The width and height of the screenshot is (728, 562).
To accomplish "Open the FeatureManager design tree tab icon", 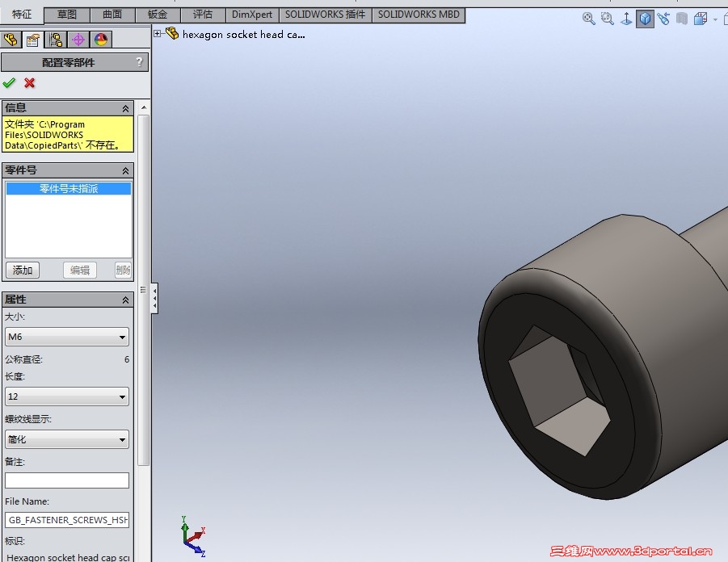I will (11, 40).
